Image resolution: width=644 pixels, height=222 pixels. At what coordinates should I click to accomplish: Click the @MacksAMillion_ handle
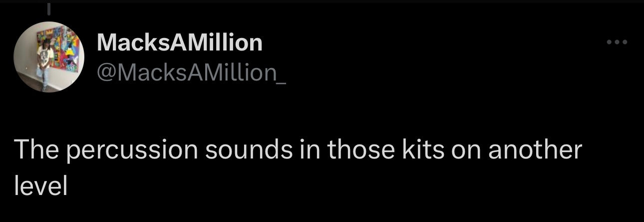[x=191, y=73]
